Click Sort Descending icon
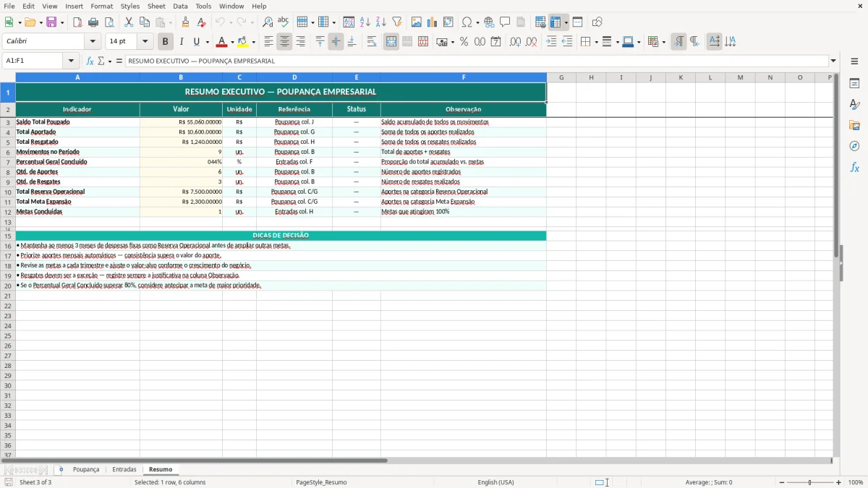Viewport: 868px width, 488px height. coord(381,22)
